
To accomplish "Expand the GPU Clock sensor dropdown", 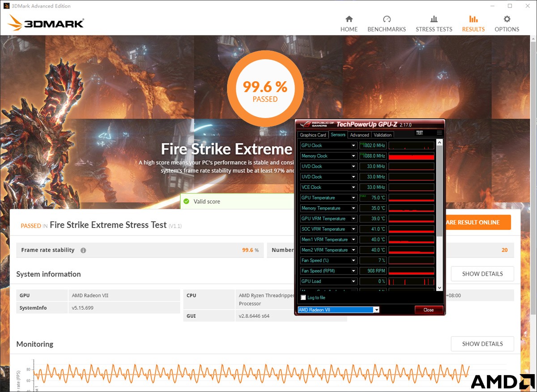I will coord(354,146).
